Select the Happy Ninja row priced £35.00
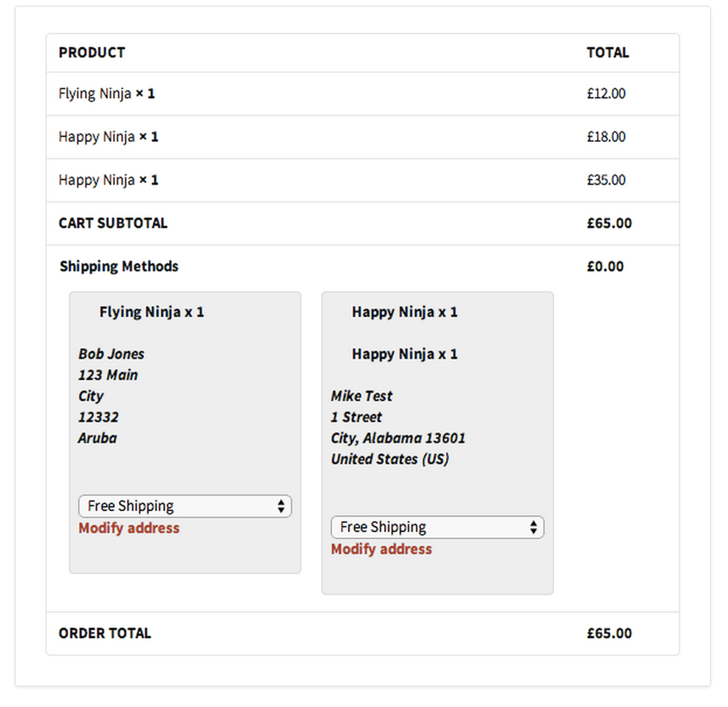Viewport: 728px width, 707px height. (x=363, y=180)
